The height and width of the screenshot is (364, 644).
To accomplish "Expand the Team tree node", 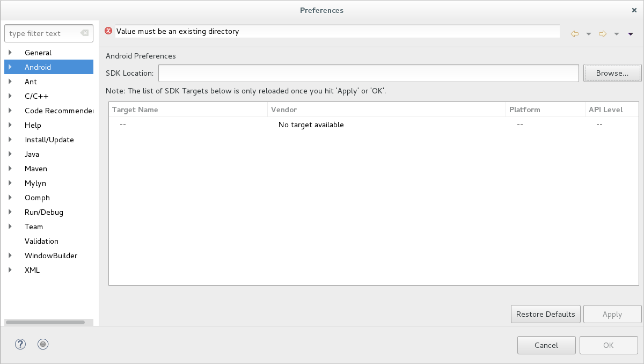I will click(x=10, y=227).
